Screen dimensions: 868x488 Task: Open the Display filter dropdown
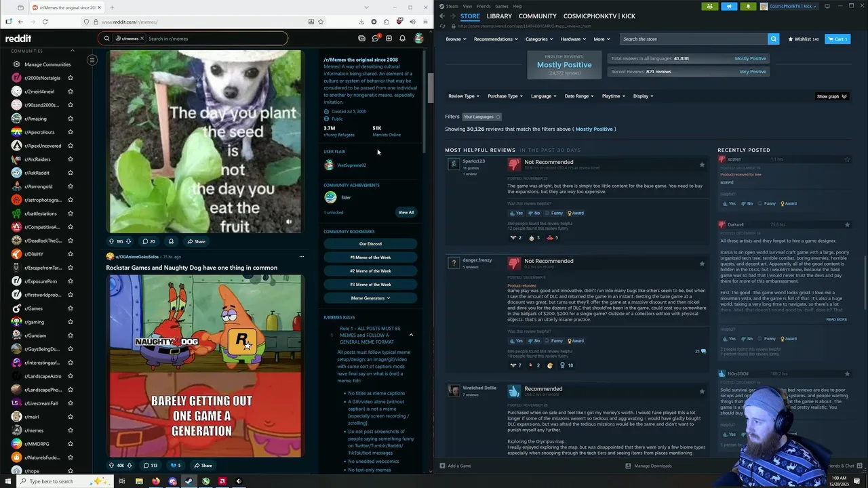[x=644, y=96]
